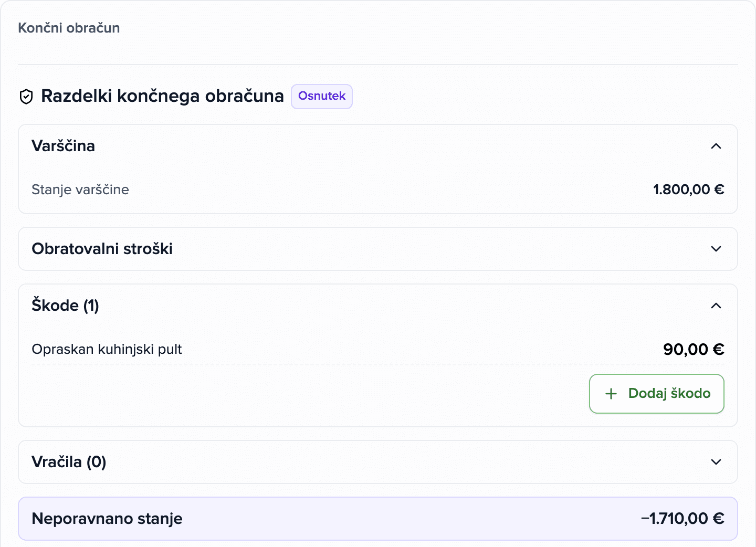Viewport: 756px width, 547px height.
Task: Select the Opraskan kuhinjski pult damage row
Action: coord(378,349)
